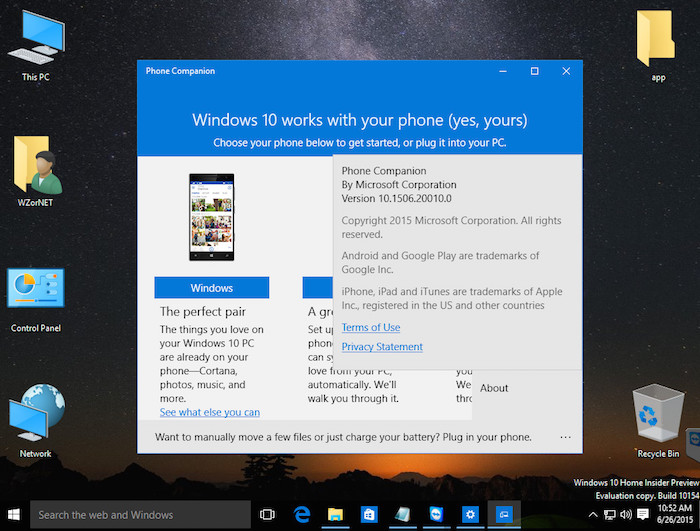Open File Explorer from the taskbar

335,515
